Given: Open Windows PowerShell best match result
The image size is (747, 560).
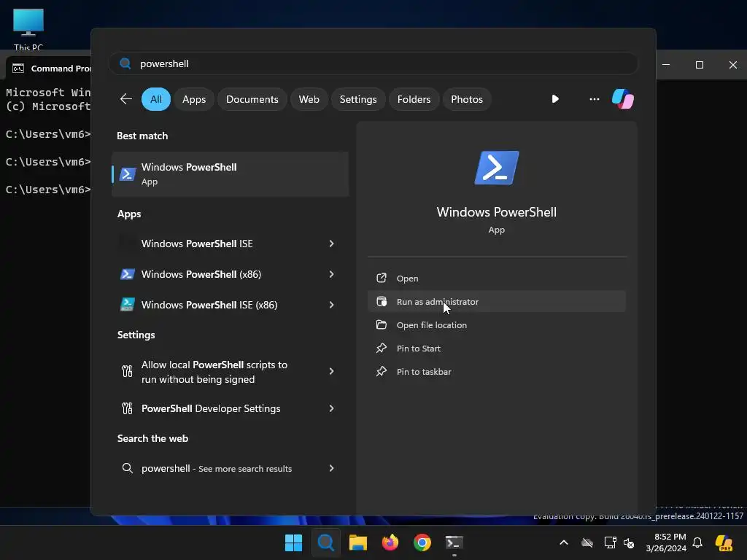Looking at the screenshot, I should point(230,174).
